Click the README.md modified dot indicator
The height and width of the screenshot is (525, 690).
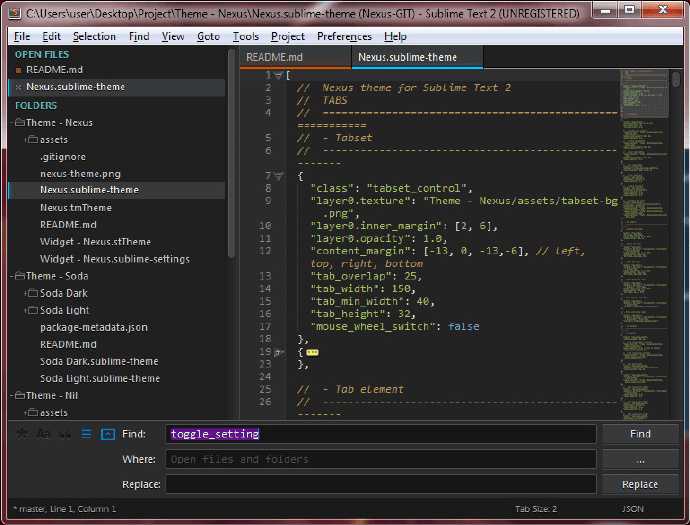pos(18,70)
